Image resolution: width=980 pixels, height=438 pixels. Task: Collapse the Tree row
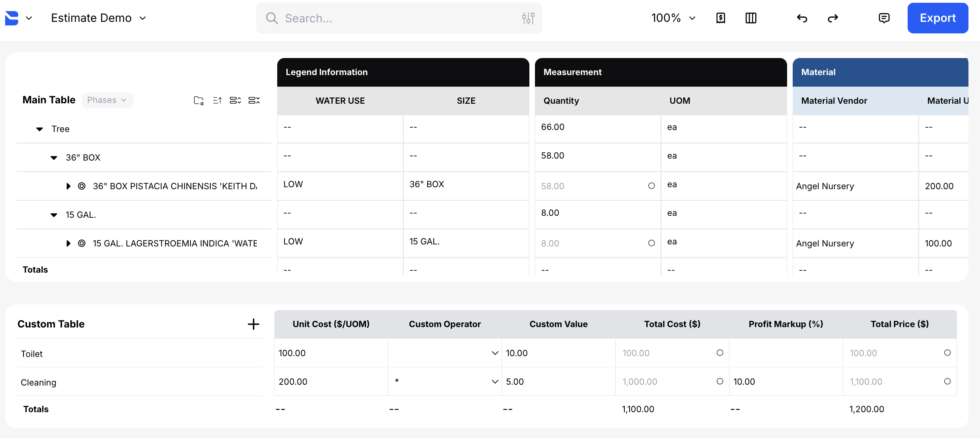(x=40, y=129)
